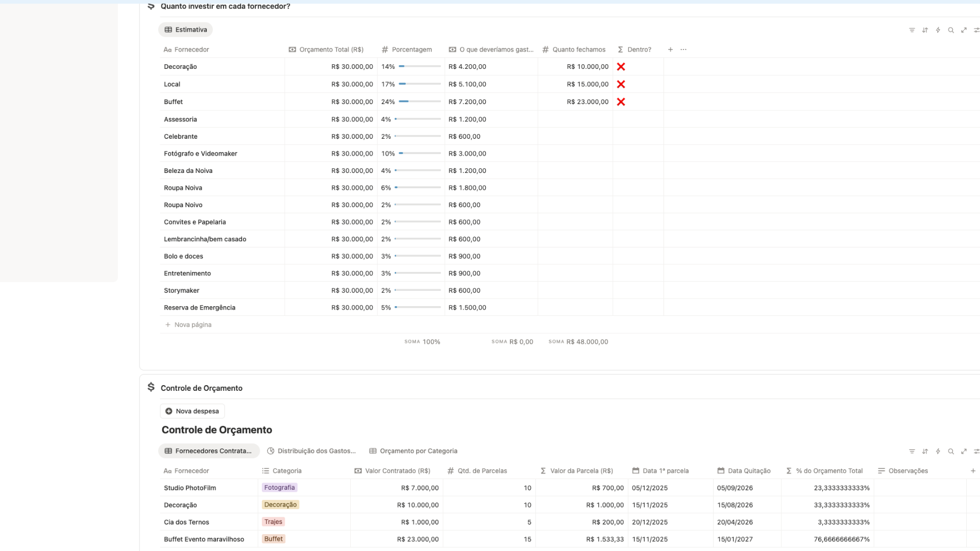Open filter icon in Estimativa table toolbar
This screenshot has height=551, width=980.
pos(912,30)
